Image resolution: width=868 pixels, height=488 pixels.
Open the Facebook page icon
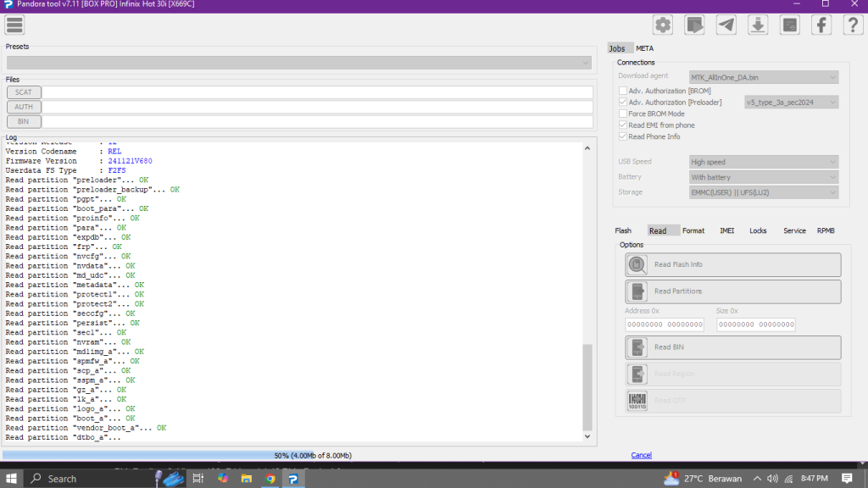coord(821,25)
